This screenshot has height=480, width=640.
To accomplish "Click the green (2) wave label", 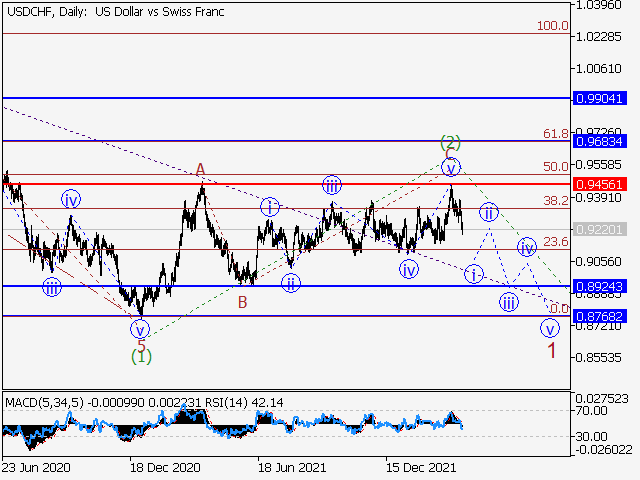I will [450, 142].
